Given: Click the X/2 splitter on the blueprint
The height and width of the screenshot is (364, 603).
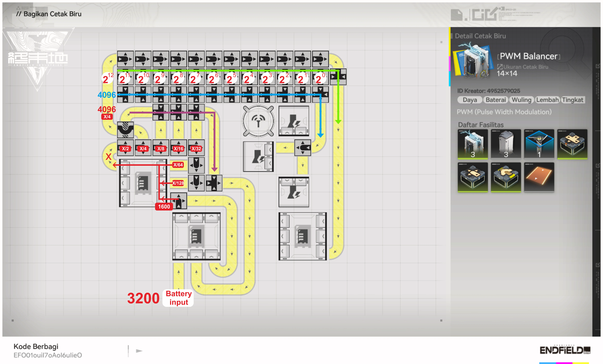Looking at the screenshot, I should (x=125, y=148).
